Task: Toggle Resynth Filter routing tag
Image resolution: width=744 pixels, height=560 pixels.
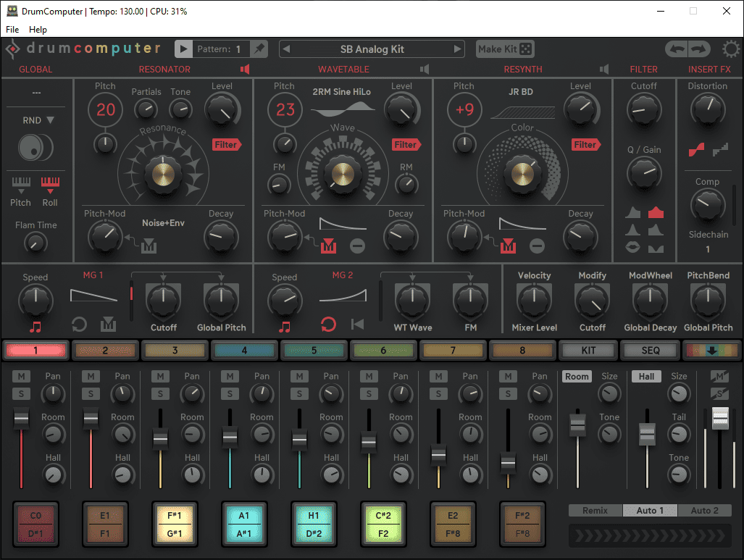Action: (x=586, y=145)
